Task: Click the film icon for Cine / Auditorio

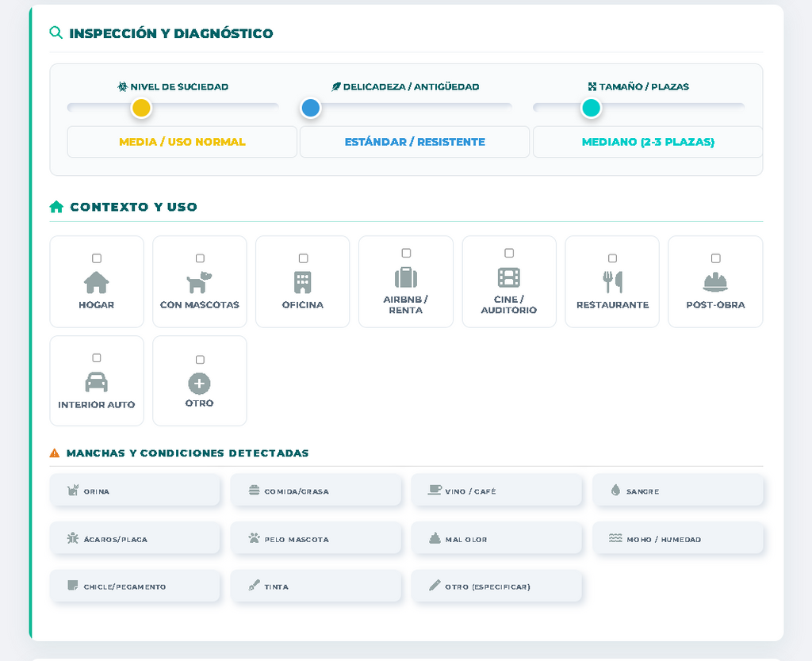Action: 509,277
